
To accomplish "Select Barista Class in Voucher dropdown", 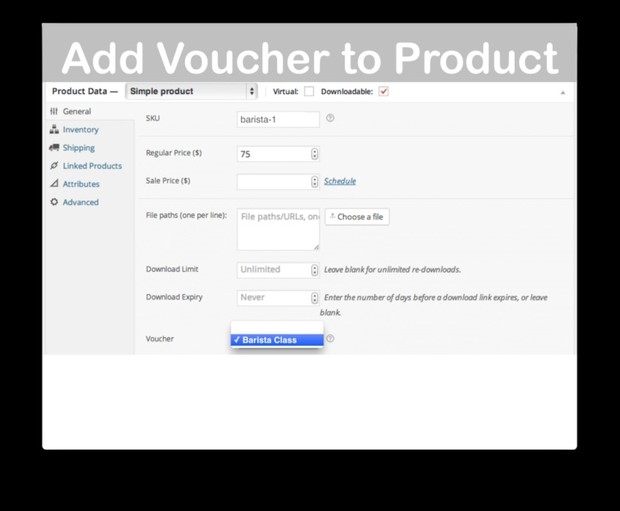I will [x=277, y=340].
